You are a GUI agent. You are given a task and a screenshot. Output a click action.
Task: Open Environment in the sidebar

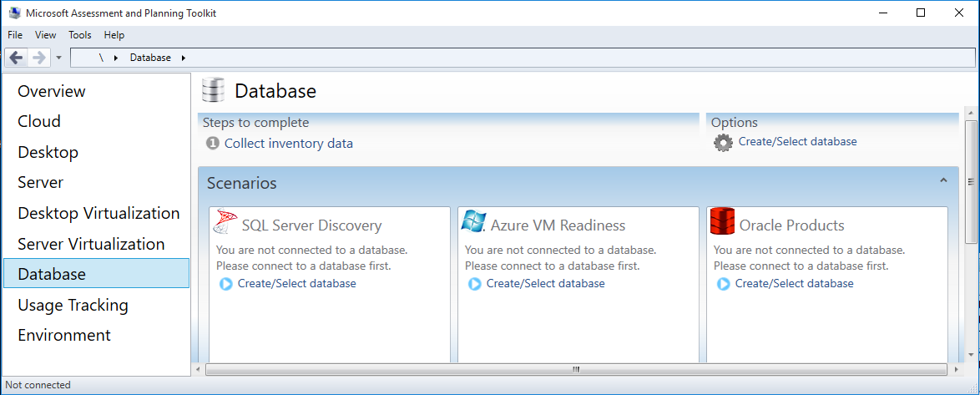point(96,335)
